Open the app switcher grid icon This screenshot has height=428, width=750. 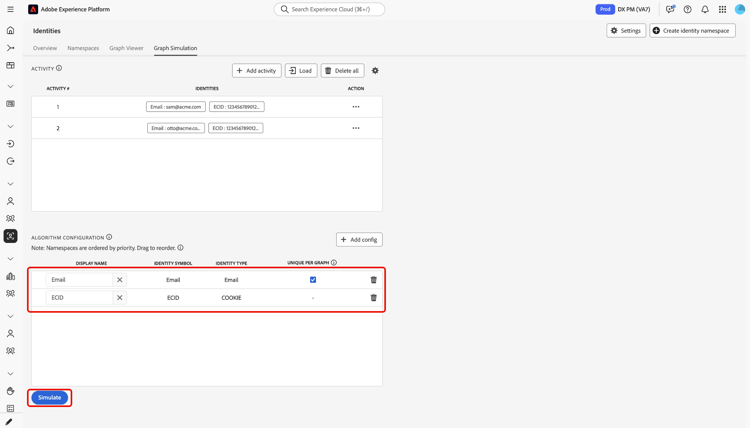pos(722,9)
